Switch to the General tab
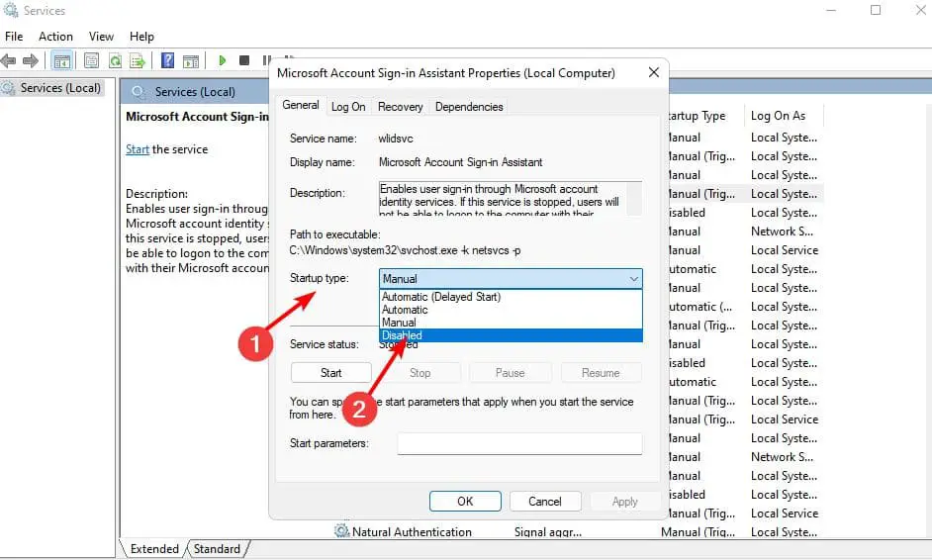Screen dimensions: 932x560 300,105
